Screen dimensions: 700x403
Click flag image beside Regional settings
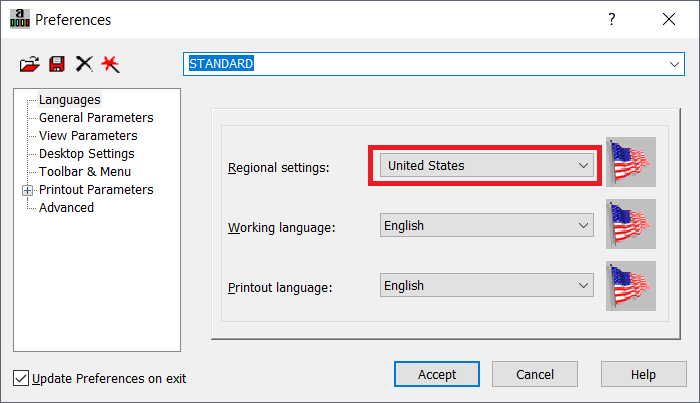tap(631, 162)
